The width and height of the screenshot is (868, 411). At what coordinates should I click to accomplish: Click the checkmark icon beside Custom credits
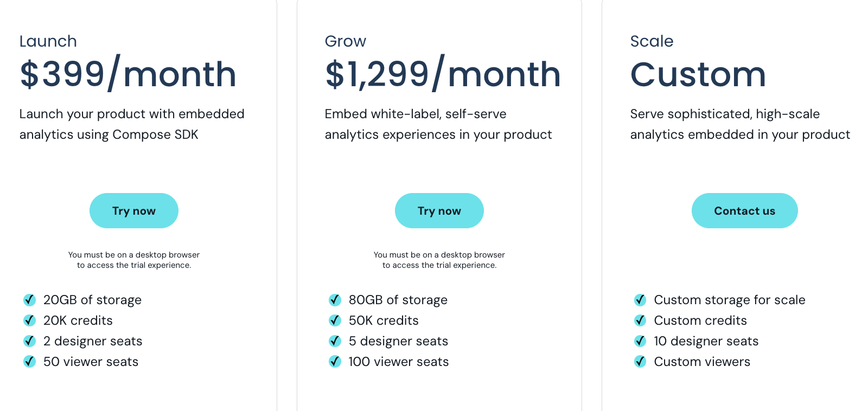tap(640, 320)
